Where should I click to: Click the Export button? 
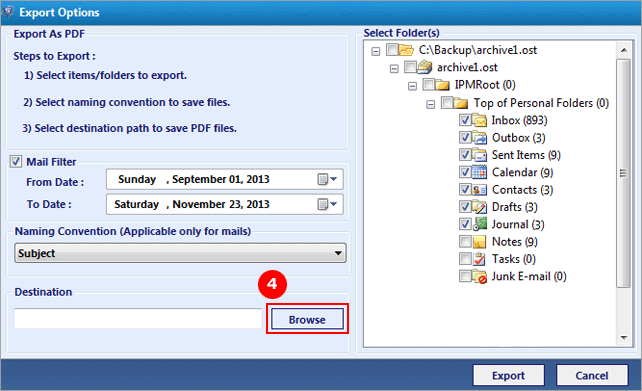pos(509,375)
